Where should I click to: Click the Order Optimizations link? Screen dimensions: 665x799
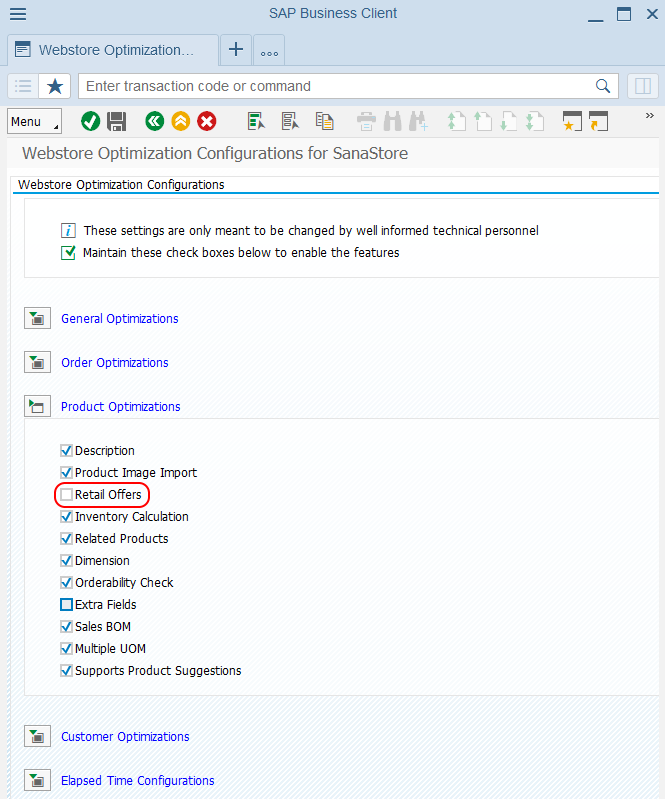click(115, 362)
